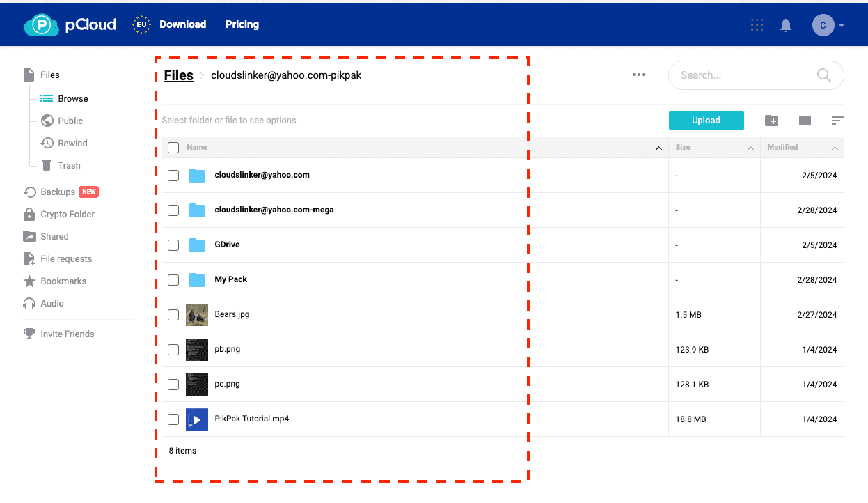
Task: Open the EU region badge
Action: (x=141, y=24)
